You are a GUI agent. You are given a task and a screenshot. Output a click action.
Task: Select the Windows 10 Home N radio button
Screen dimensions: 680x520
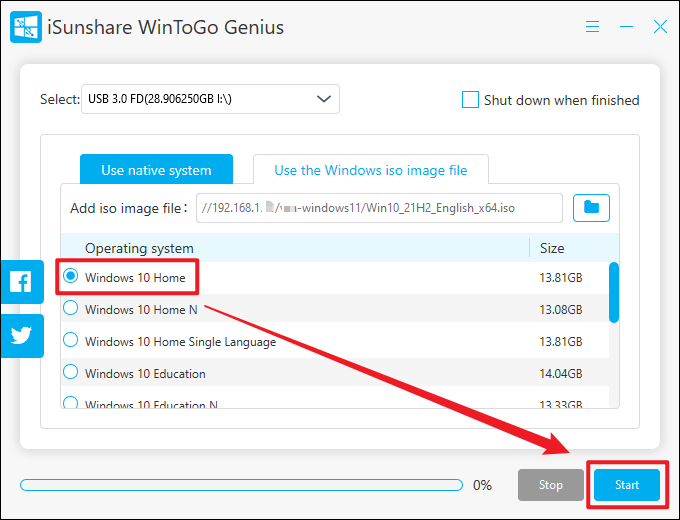[71, 308]
